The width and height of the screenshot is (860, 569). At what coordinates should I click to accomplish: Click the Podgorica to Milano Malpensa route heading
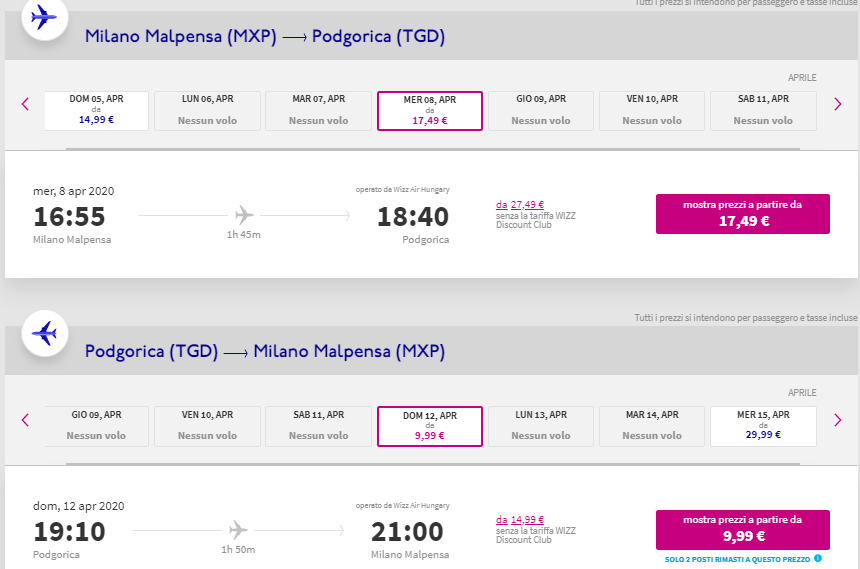coord(265,352)
